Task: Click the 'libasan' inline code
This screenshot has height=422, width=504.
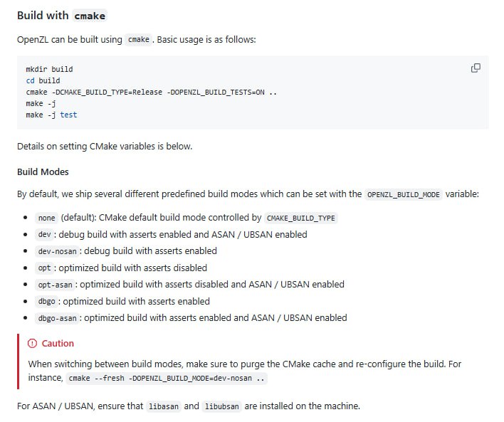Action: pyautogui.click(x=162, y=406)
